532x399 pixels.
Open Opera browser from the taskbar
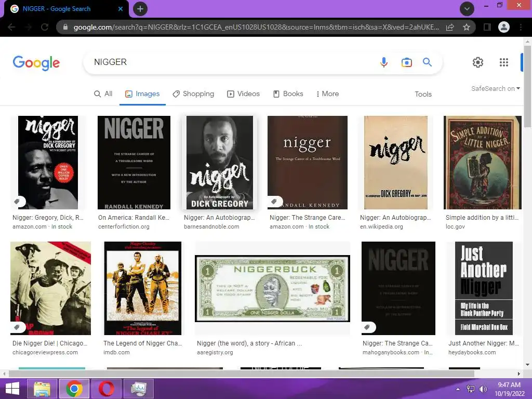[106, 389]
